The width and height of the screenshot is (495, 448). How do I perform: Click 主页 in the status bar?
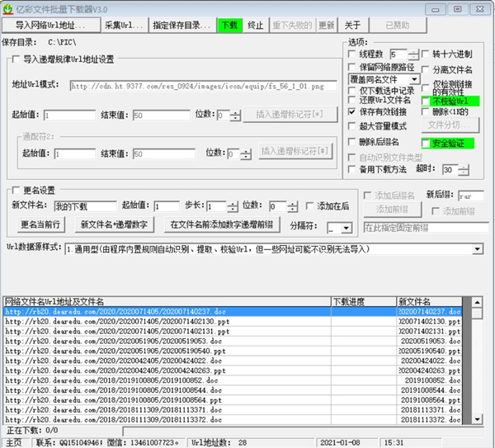[x=14, y=442]
